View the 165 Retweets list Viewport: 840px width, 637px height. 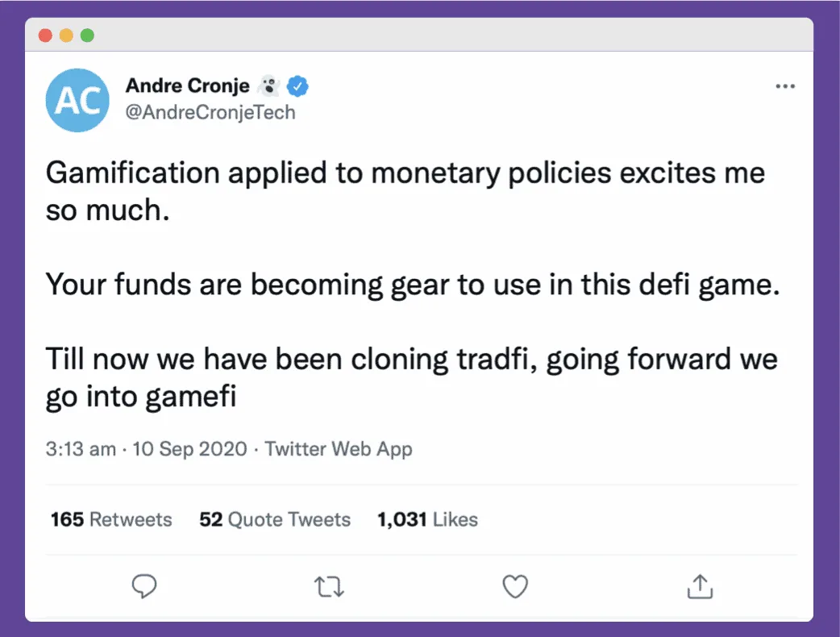pos(111,519)
